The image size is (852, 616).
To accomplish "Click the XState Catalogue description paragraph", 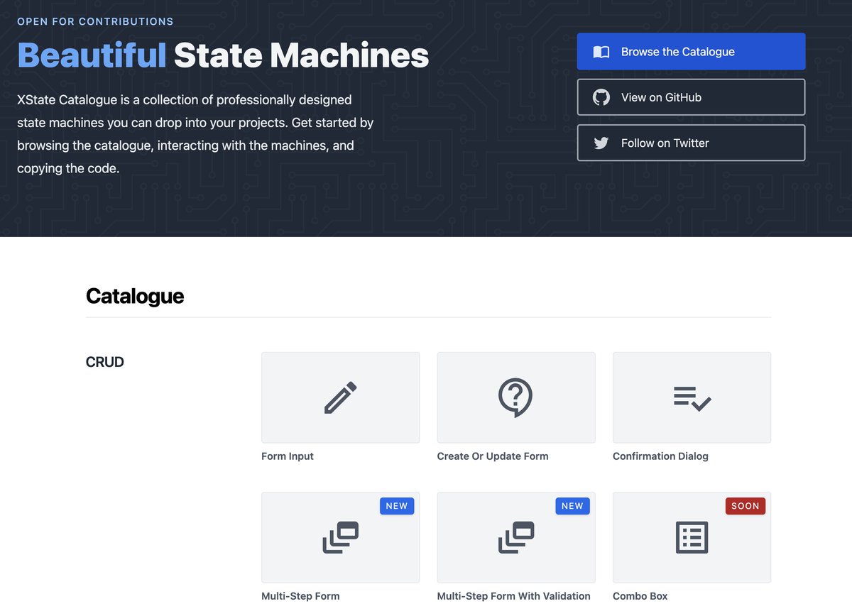I will [195, 134].
